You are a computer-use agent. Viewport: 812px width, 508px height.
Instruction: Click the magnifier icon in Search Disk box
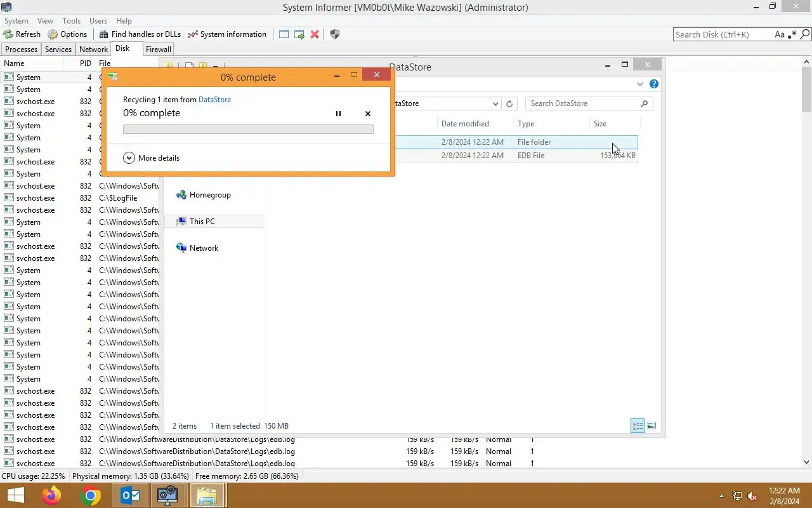(804, 34)
